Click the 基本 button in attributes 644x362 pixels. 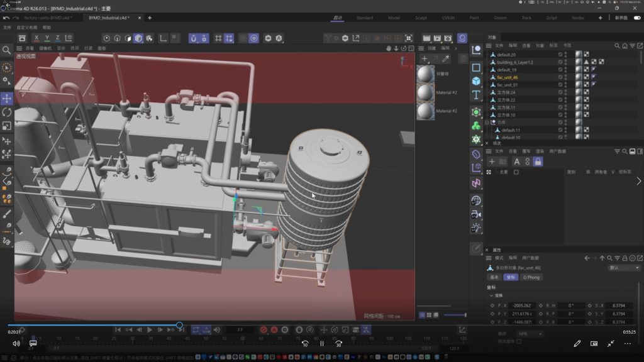494,277
